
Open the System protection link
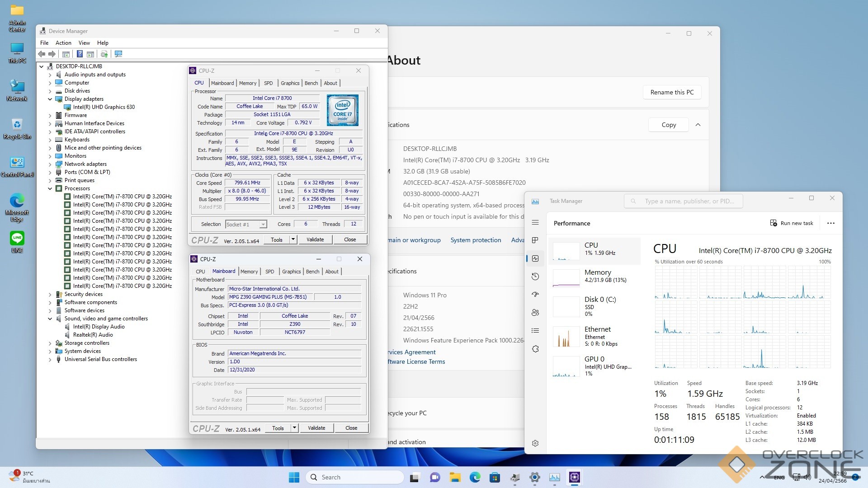click(x=476, y=240)
